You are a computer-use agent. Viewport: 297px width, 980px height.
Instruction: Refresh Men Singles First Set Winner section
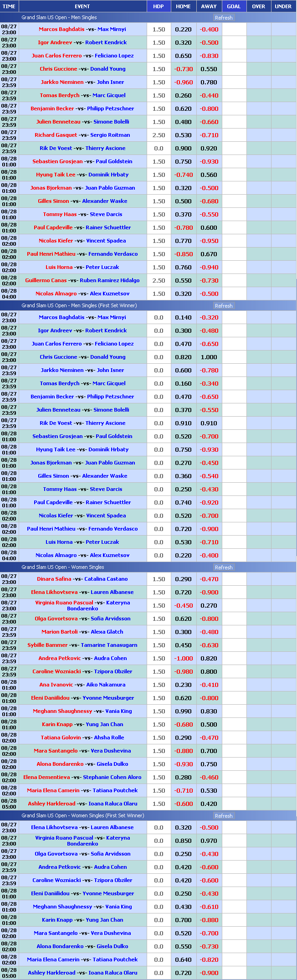point(224,306)
